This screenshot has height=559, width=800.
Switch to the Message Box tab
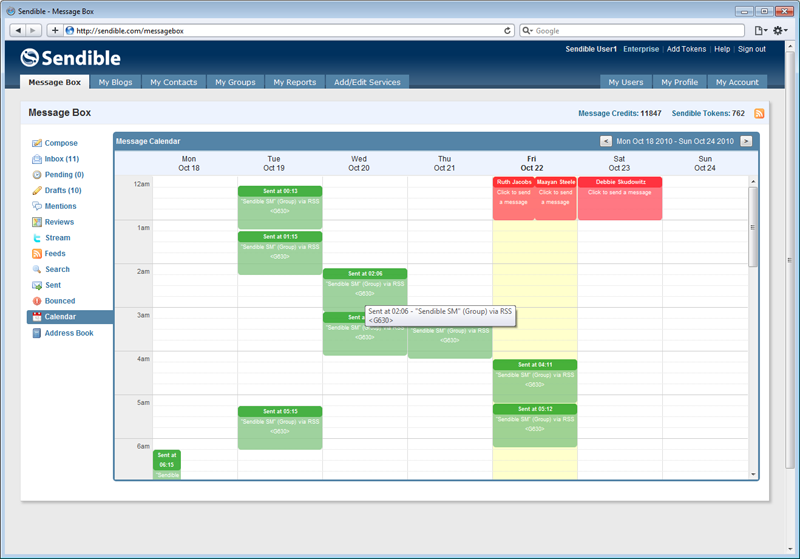[55, 82]
